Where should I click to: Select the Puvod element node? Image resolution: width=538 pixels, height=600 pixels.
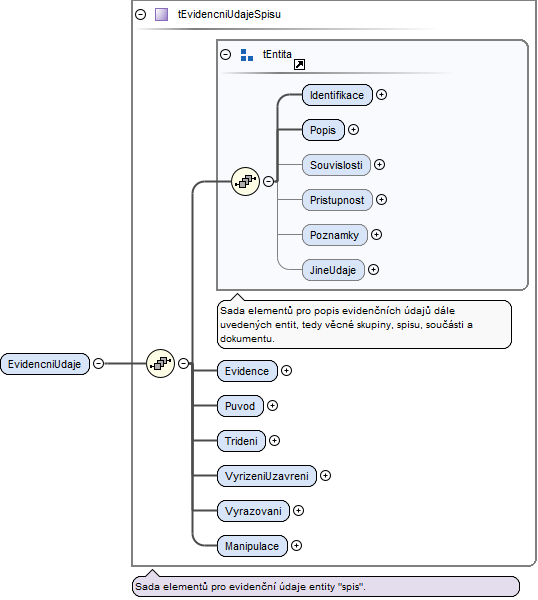point(240,406)
